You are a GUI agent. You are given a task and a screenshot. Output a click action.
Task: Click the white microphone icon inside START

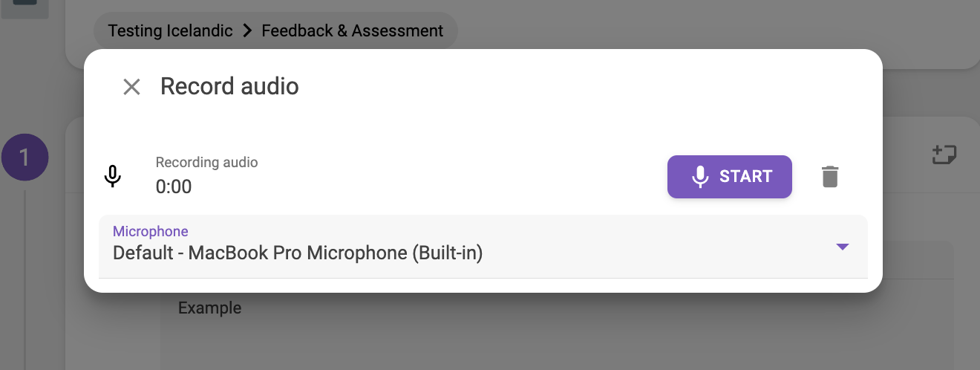pos(699,177)
